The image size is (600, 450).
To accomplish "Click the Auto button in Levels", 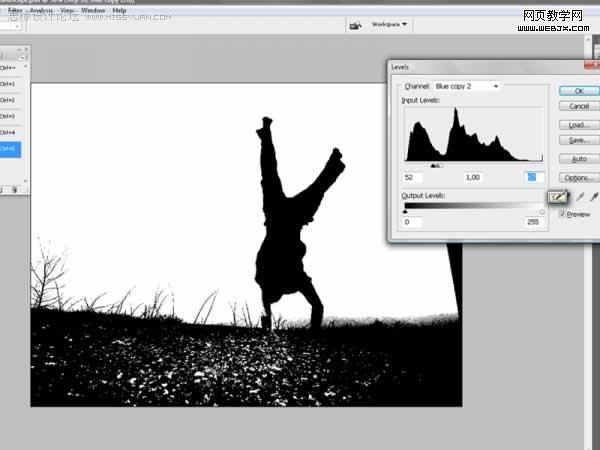I will pyautogui.click(x=579, y=158).
